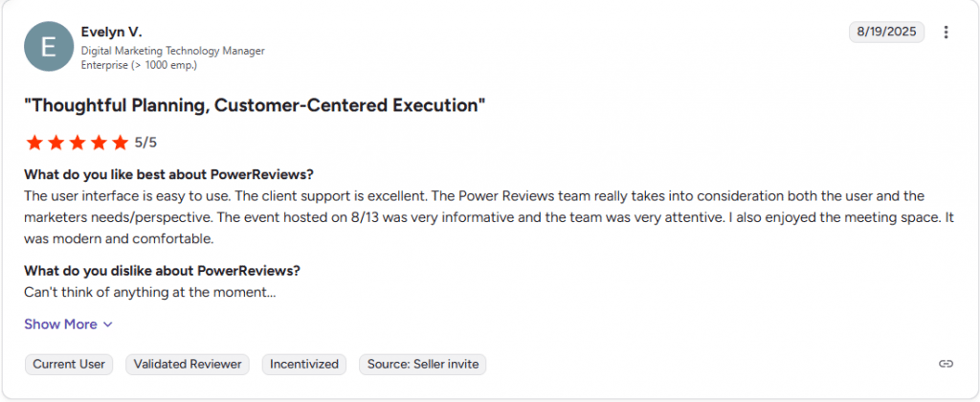Click the fifth rating star
This screenshot has height=402, width=980.
(119, 143)
